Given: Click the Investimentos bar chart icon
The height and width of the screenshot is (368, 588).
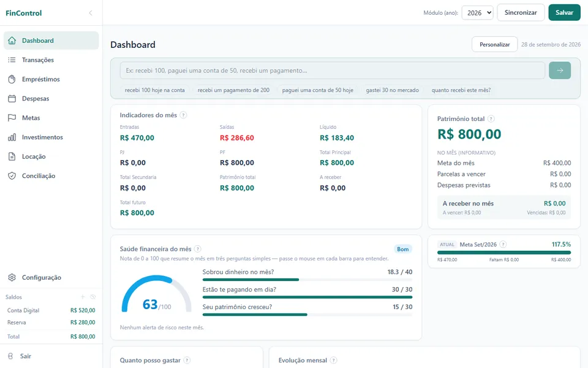Looking at the screenshot, I should [x=12, y=137].
